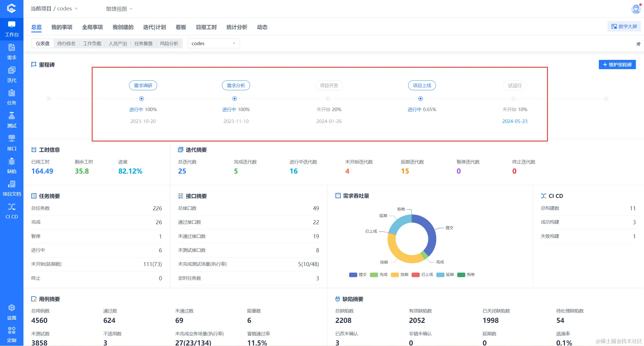The image size is (644, 346).
Task: Click the pin icon at right
Action: (x=638, y=44)
